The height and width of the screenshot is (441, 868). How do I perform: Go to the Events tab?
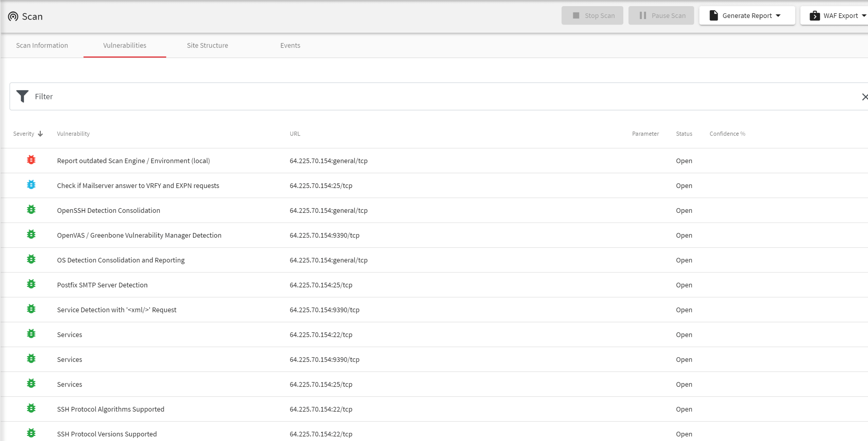[290, 45]
